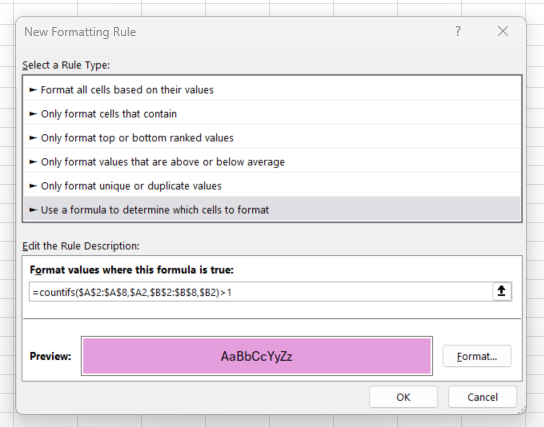The image size is (544, 427).
Task: Click the pink AaBbCcYyZz preview swatch
Action: [x=257, y=356]
